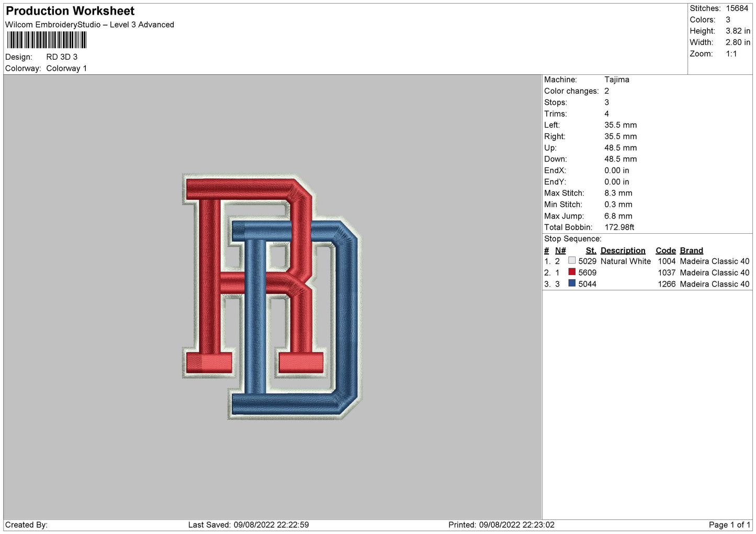Image resolution: width=756 pixels, height=534 pixels.
Task: Click the 'Natural White' description
Action: [626, 262]
